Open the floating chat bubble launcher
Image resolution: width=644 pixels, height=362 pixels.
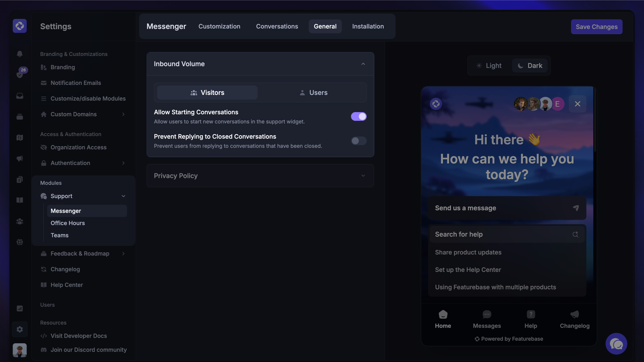coord(616,344)
